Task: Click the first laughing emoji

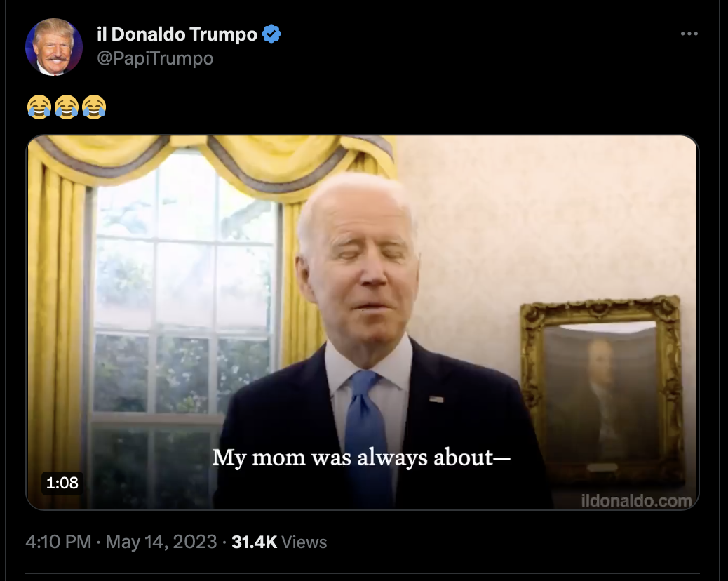Action: pyautogui.click(x=39, y=107)
